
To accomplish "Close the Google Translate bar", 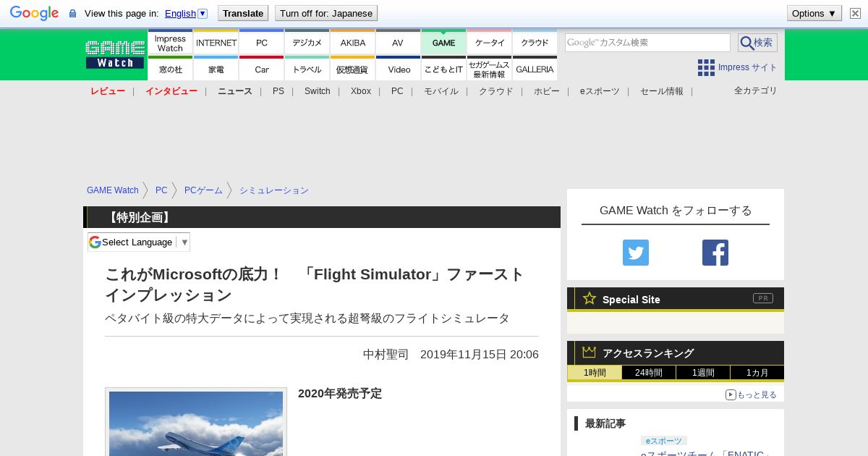I will pos(855,13).
